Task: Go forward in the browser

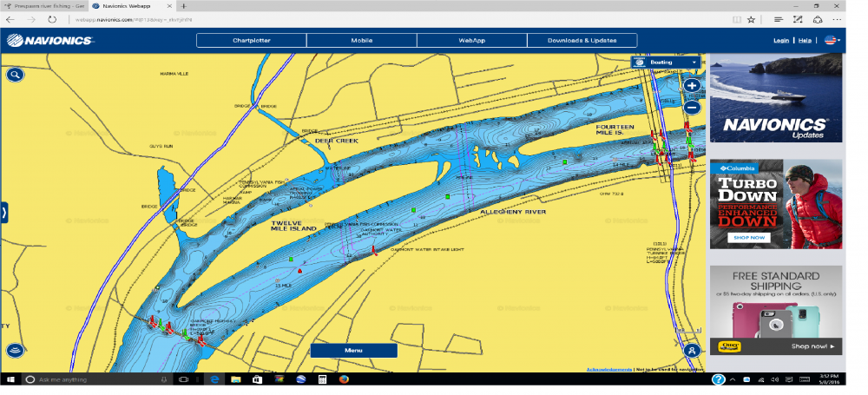Action: 31,19
